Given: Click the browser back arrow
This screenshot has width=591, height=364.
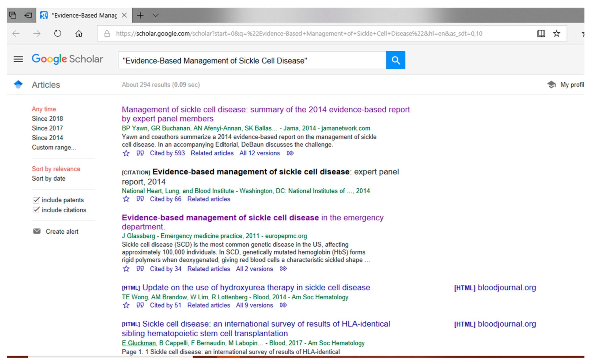Looking at the screenshot, I should pyautogui.click(x=16, y=34).
